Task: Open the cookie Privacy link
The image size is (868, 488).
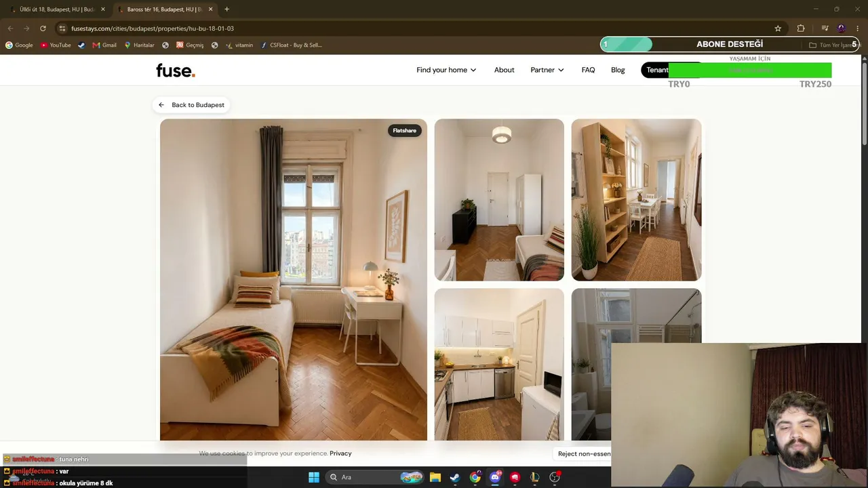Action: [340, 453]
